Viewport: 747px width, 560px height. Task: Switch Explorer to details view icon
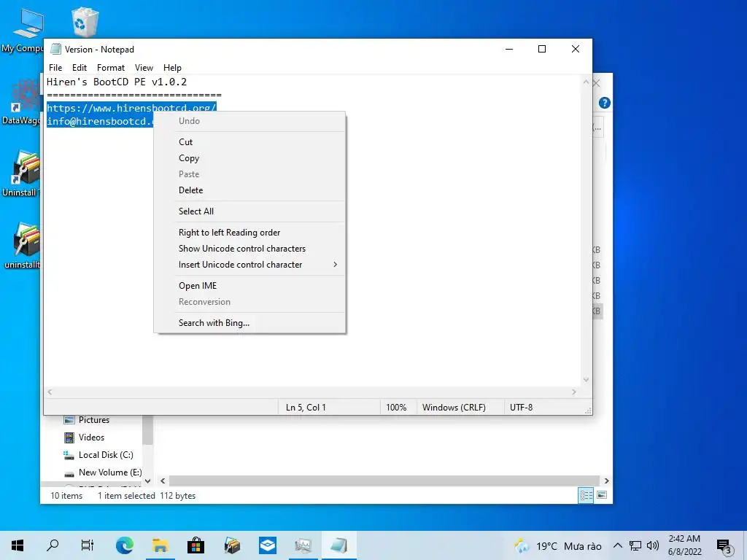click(586, 496)
